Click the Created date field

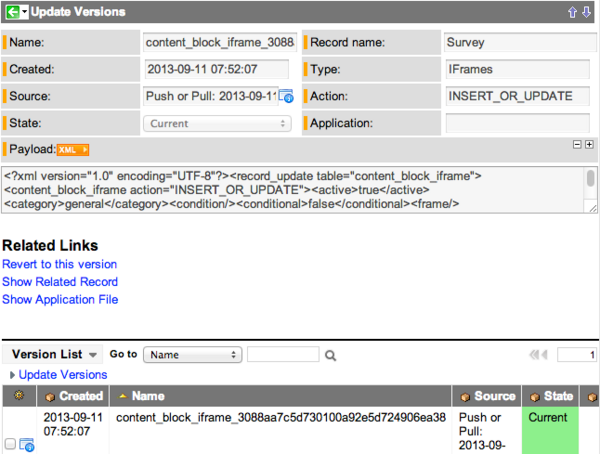pyautogui.click(x=217, y=69)
